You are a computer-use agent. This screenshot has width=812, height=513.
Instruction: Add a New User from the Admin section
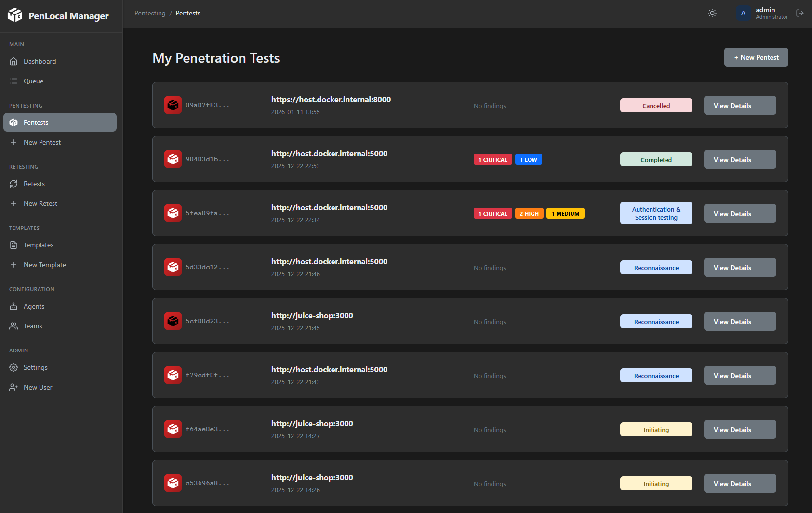point(37,387)
